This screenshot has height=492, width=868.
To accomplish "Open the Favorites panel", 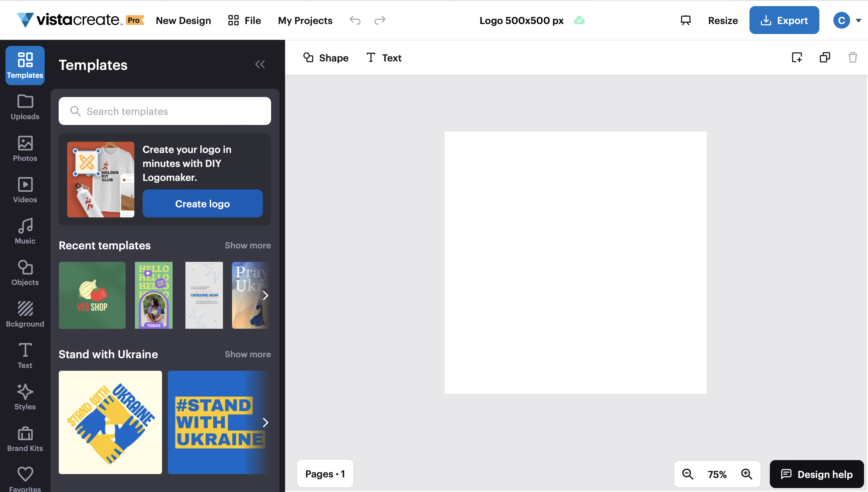I will [25, 479].
